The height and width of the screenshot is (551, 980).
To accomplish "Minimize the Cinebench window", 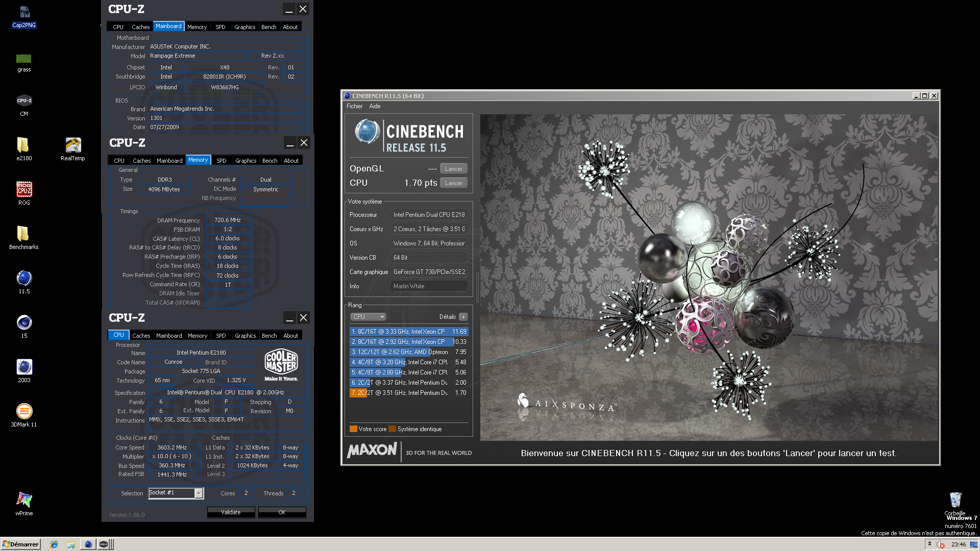I will coord(916,95).
